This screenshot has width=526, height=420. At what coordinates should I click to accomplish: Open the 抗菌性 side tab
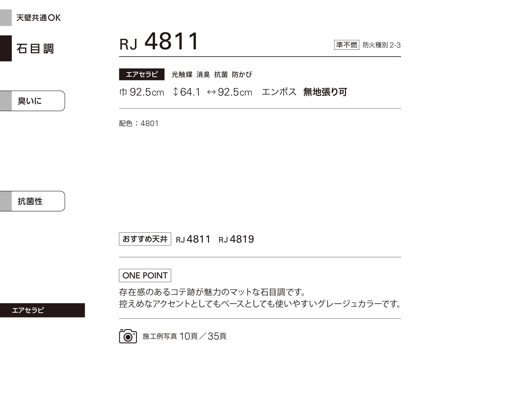click(x=32, y=201)
